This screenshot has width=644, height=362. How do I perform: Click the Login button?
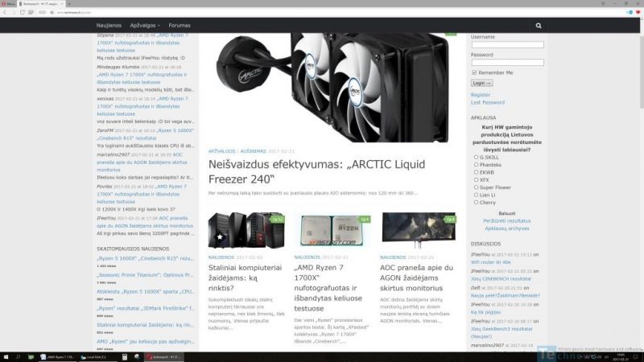pos(481,83)
